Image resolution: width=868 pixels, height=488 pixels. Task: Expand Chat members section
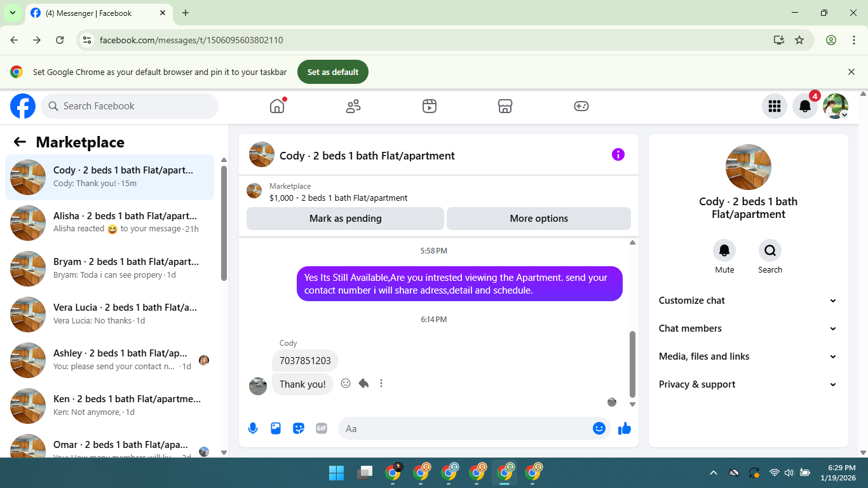pyautogui.click(x=748, y=329)
